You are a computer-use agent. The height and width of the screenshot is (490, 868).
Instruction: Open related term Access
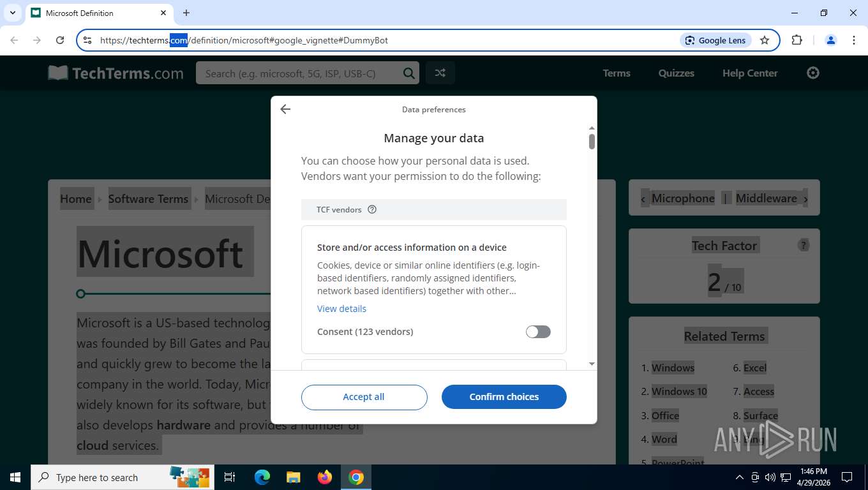[759, 392]
